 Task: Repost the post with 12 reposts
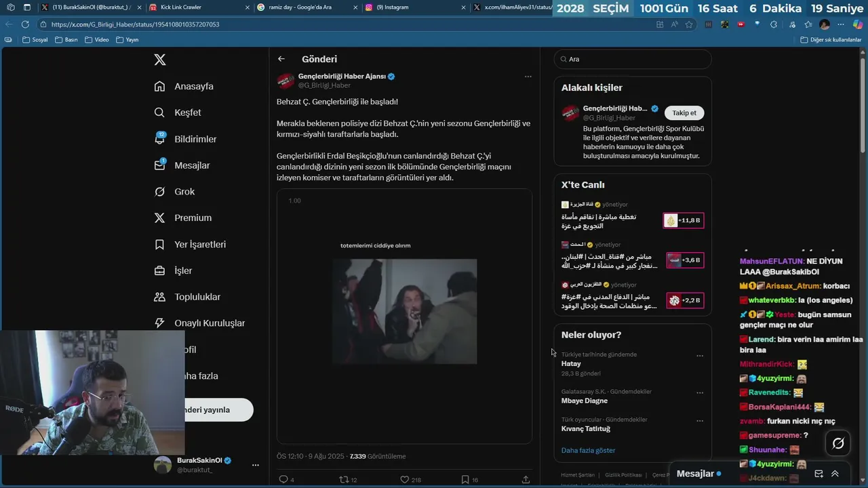(344, 479)
